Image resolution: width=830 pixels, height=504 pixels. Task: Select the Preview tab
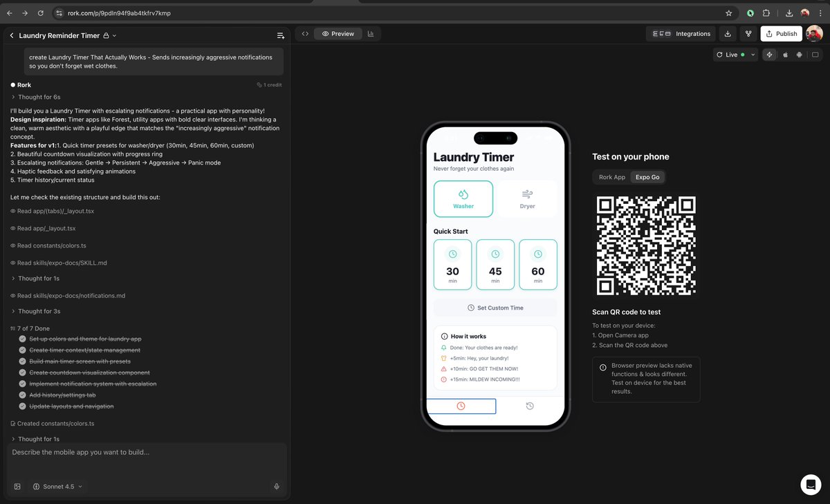(x=338, y=33)
